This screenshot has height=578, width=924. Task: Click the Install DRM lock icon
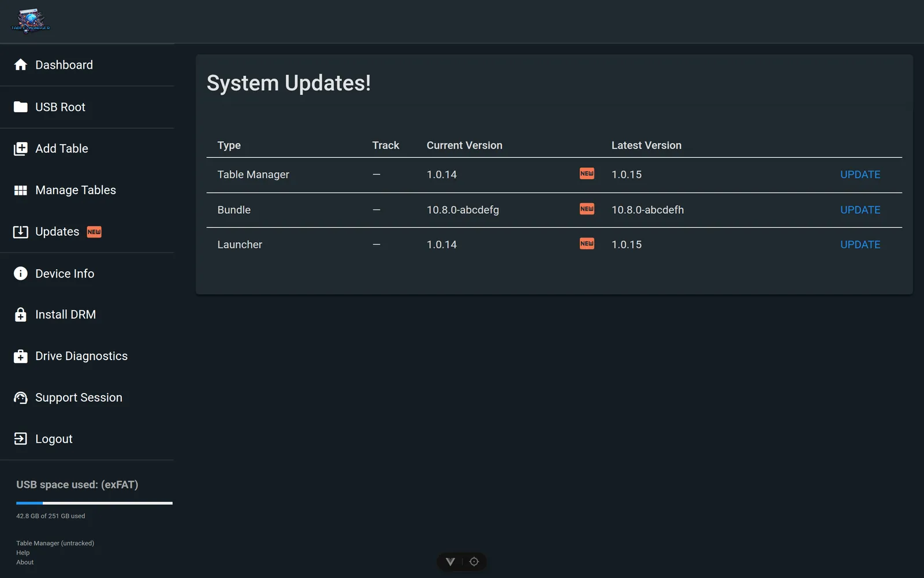pyautogui.click(x=21, y=314)
